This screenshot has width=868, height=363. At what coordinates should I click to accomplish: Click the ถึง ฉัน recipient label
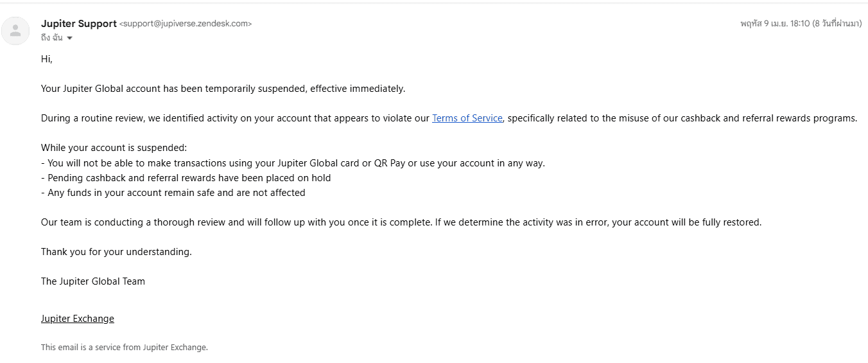click(x=51, y=38)
